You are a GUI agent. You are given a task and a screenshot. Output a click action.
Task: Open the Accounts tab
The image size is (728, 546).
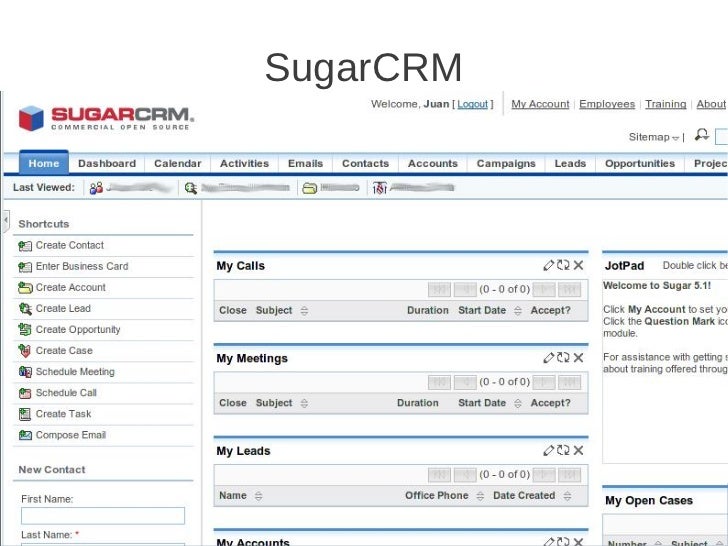point(433,163)
